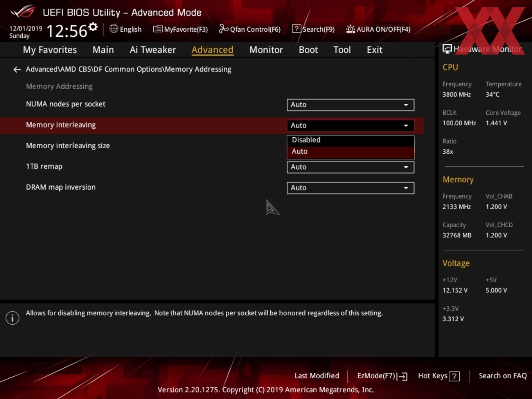The width and height of the screenshot is (532, 399).
Task: Open the Tool tab
Action: click(x=342, y=50)
